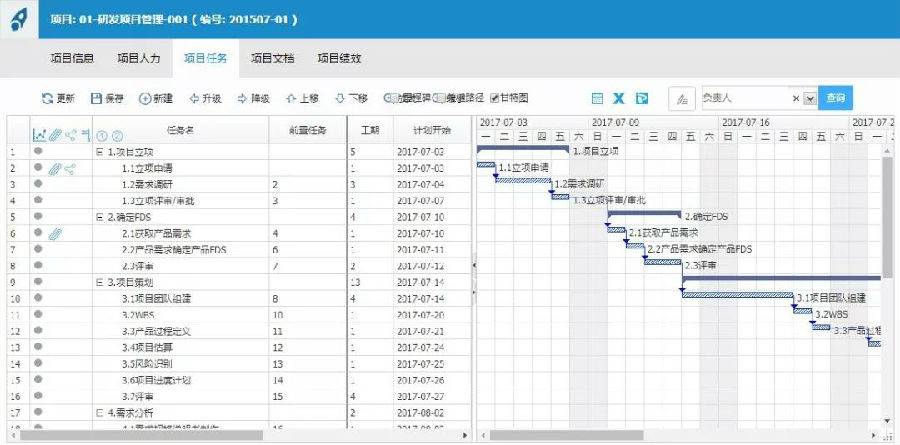Switch to the 项目人力 tab

(138, 59)
